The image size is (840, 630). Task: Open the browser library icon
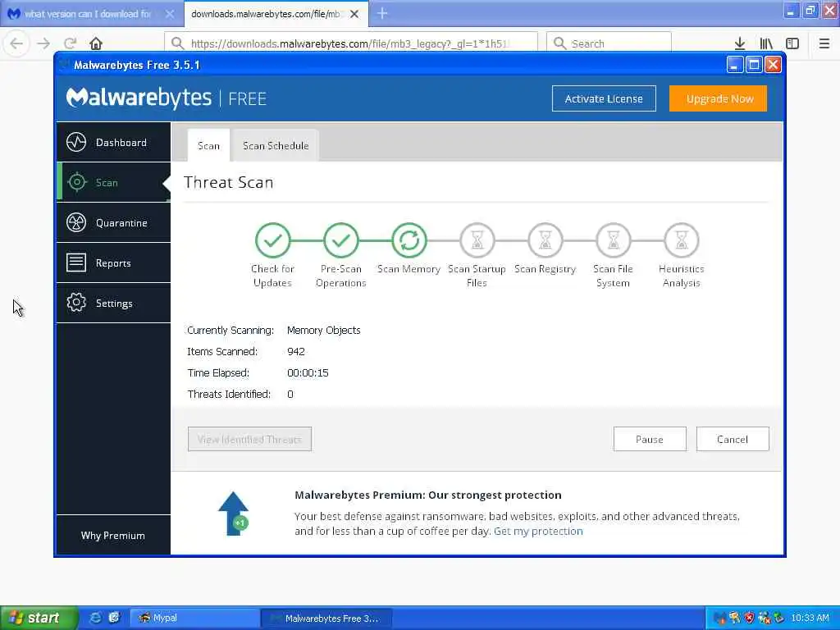(x=766, y=43)
